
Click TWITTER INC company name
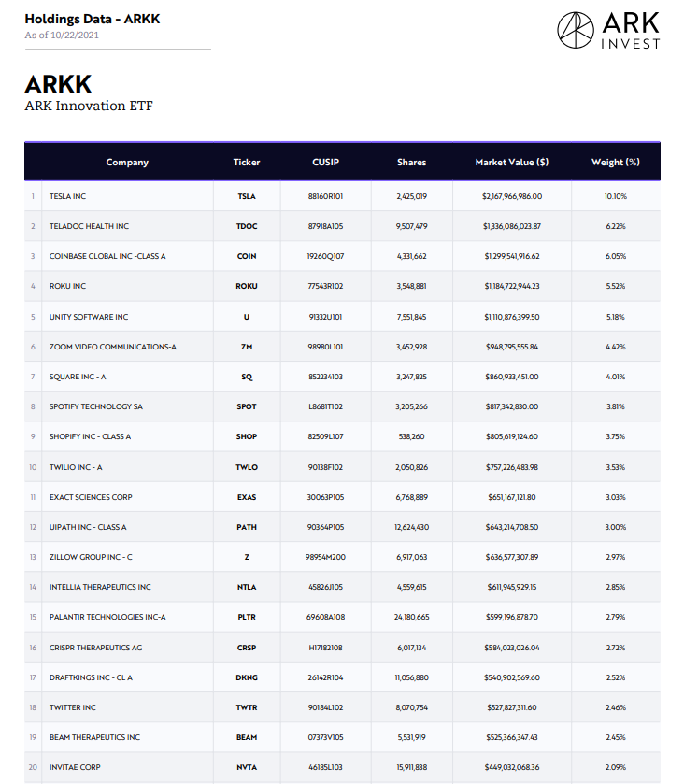tap(73, 708)
